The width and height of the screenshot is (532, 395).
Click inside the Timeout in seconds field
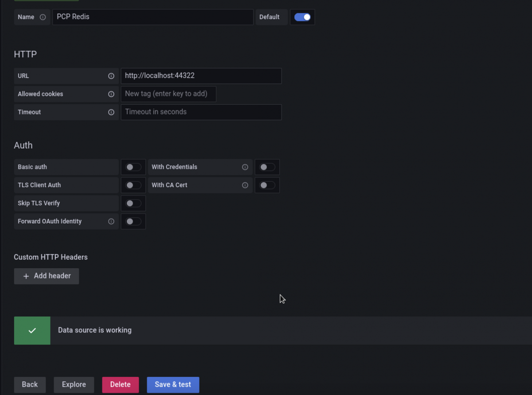click(x=201, y=112)
